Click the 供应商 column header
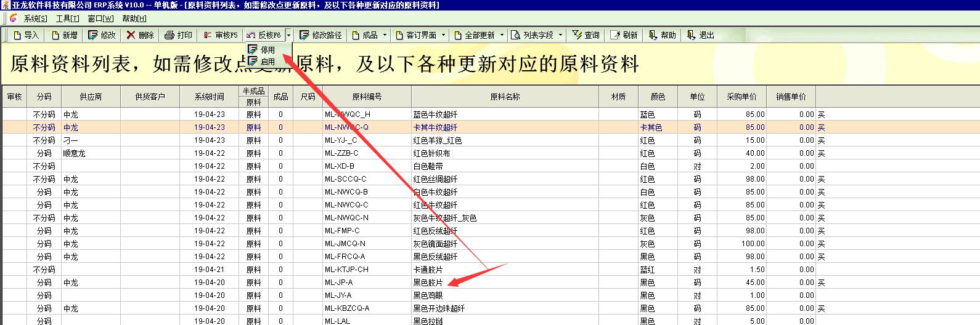 pos(91,97)
